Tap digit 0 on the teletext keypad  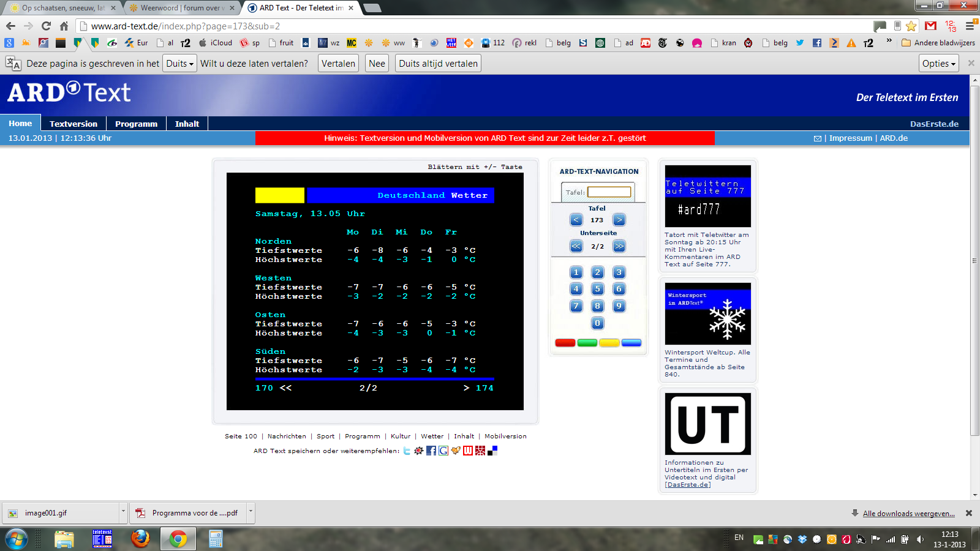coord(598,323)
